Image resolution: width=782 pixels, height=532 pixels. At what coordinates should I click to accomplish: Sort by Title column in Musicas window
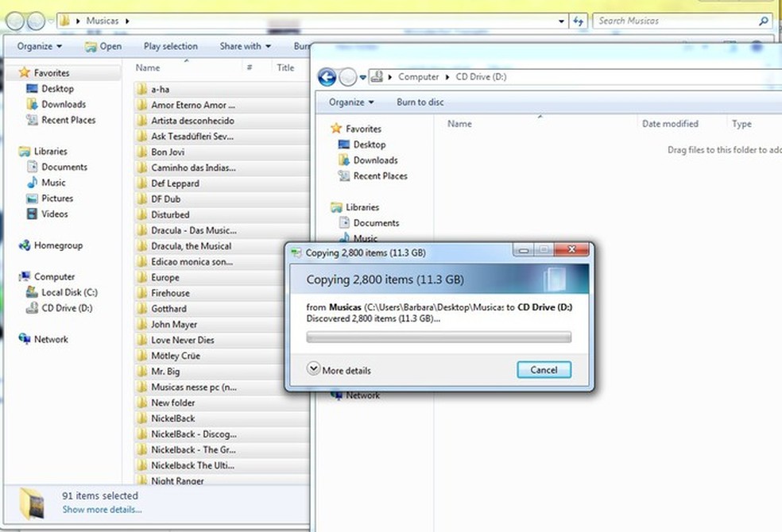[285, 67]
